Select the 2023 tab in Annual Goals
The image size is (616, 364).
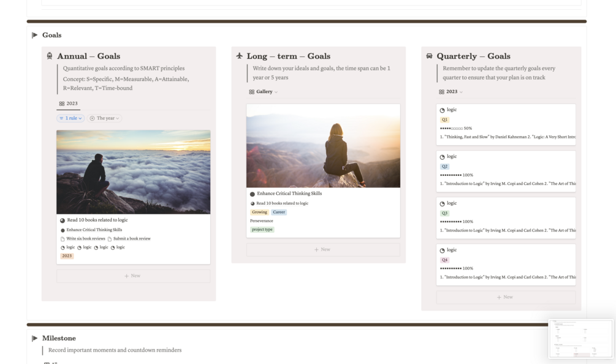(x=69, y=104)
